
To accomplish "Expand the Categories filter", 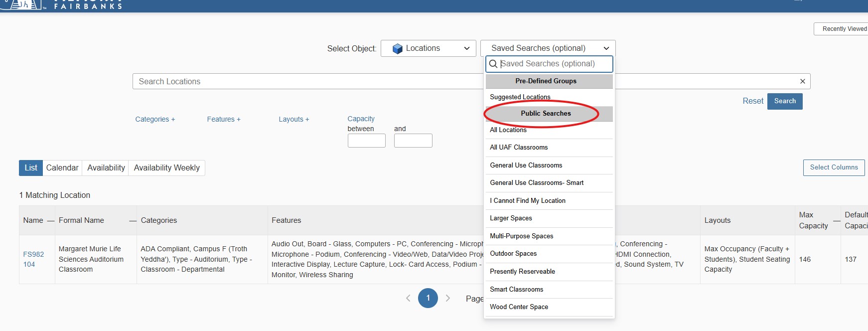I will pyautogui.click(x=155, y=119).
